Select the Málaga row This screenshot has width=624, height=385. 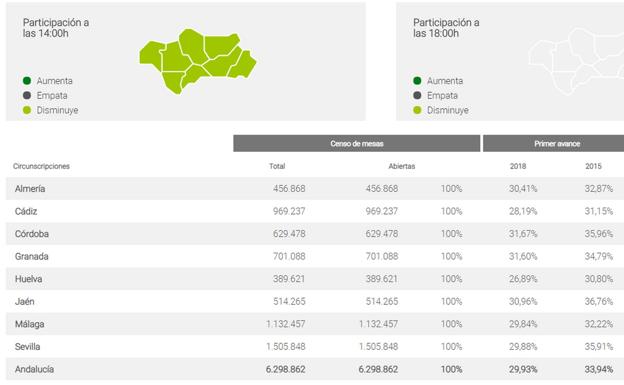pos(315,324)
